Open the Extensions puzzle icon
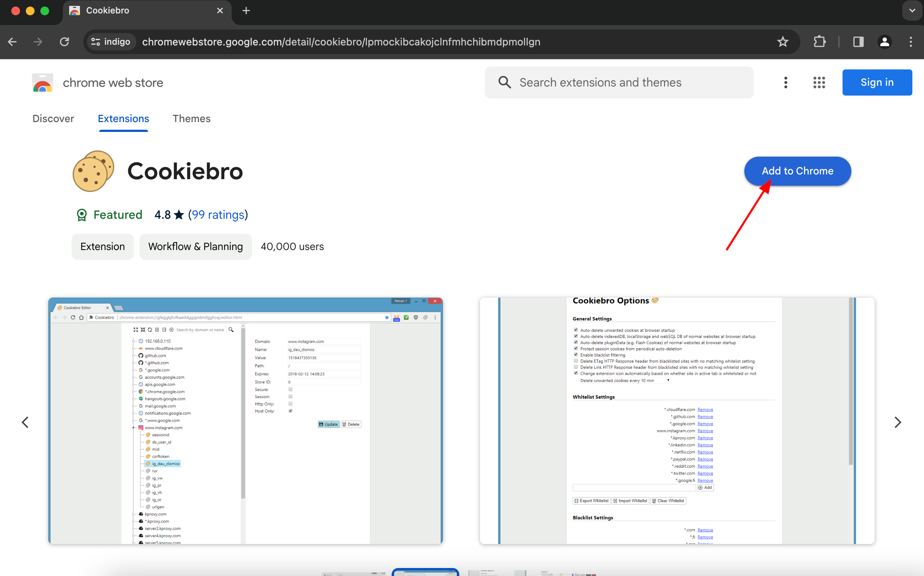 819,41
